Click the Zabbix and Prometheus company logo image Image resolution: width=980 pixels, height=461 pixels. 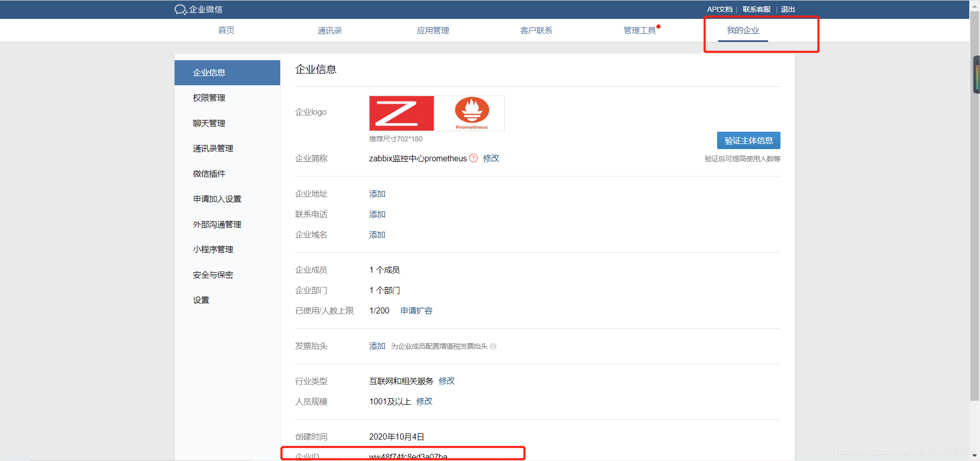(x=436, y=113)
